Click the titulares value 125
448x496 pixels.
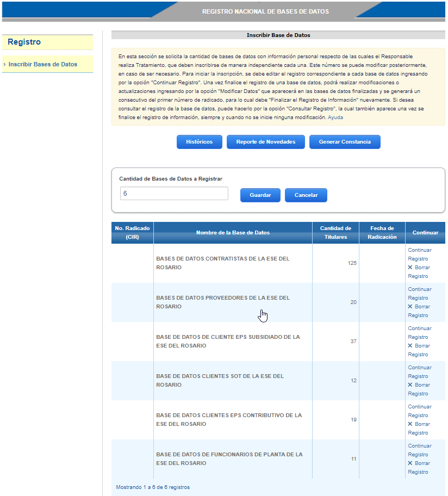tap(352, 263)
